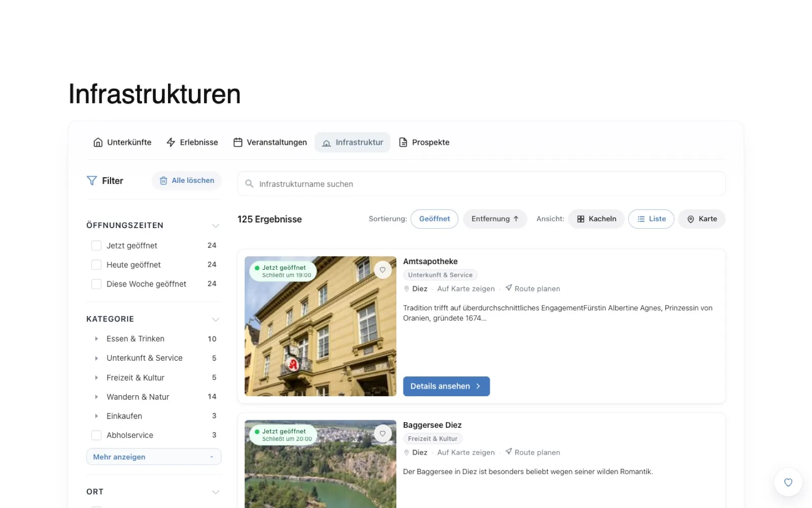The width and height of the screenshot is (812, 508).
Task: Open the Mehr anzeigen dropdown
Action: click(x=154, y=457)
